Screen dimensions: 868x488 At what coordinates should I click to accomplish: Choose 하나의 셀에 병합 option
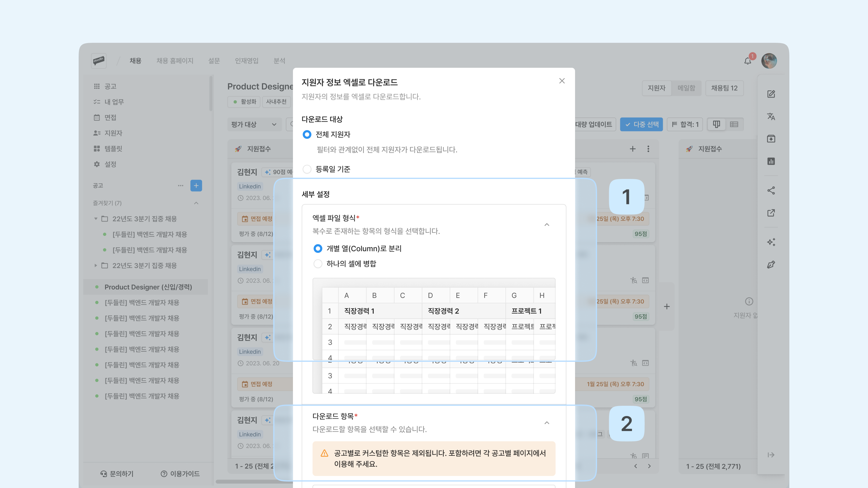point(318,264)
